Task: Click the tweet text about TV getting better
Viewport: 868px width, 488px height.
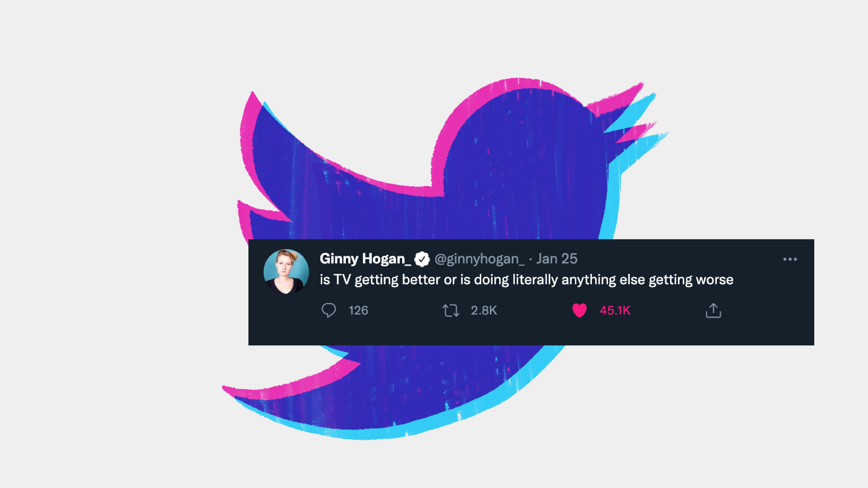Action: coord(527,280)
